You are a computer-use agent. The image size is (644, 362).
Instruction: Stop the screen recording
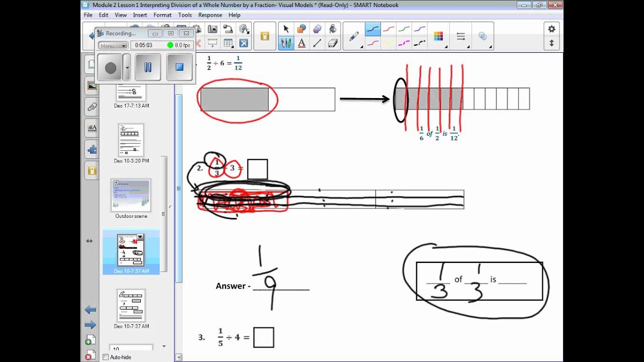pos(179,67)
